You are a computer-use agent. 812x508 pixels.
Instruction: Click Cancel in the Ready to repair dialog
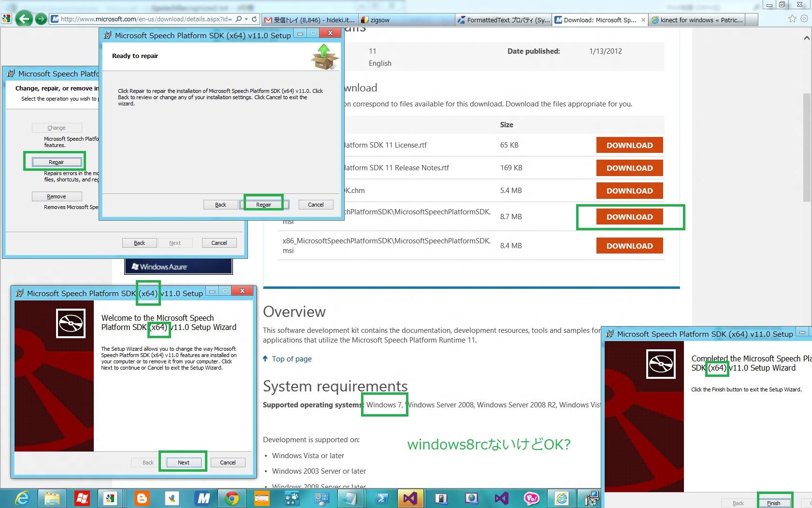tap(316, 205)
